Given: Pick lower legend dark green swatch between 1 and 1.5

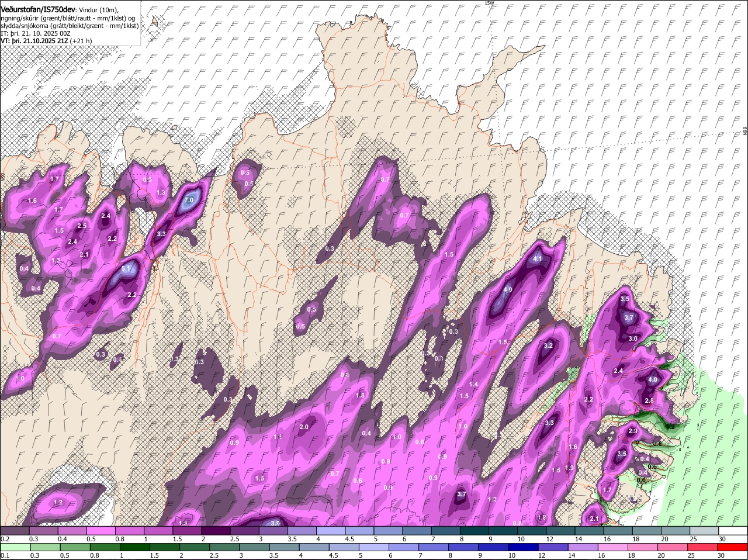Looking at the screenshot, I should pos(134,547).
